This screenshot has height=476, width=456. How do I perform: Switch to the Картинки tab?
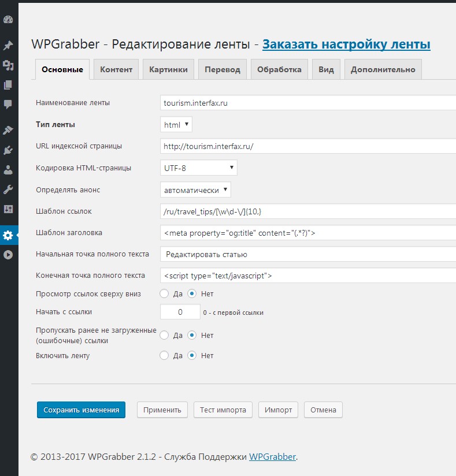168,69
